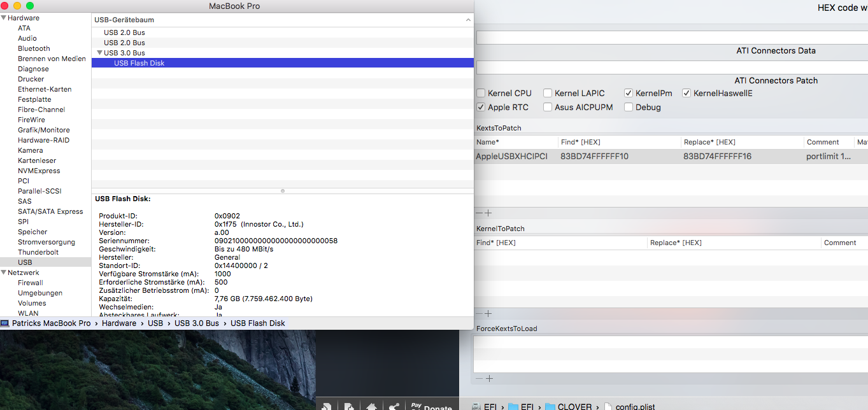This screenshot has height=410, width=868.
Task: Click the Kapazität value 7,76 GB
Action: coord(264,299)
